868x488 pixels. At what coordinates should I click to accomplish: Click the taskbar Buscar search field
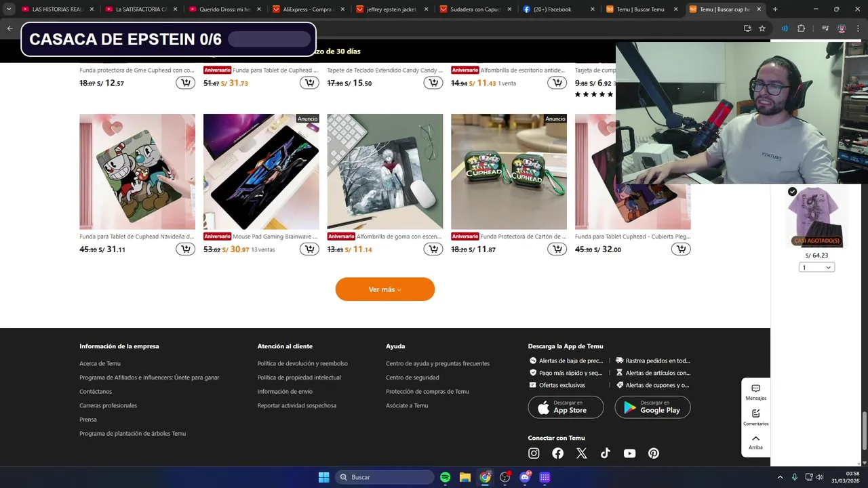pyautogui.click(x=385, y=477)
